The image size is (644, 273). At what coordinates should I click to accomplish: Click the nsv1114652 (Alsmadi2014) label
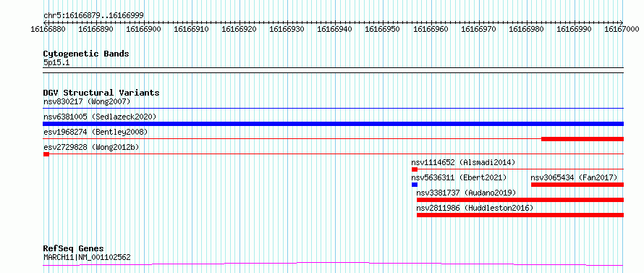point(463,162)
